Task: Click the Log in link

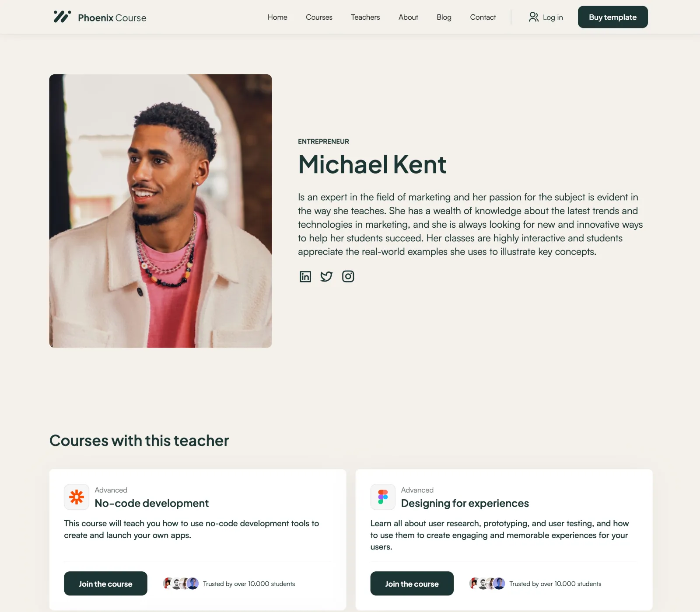Action: [x=553, y=17]
